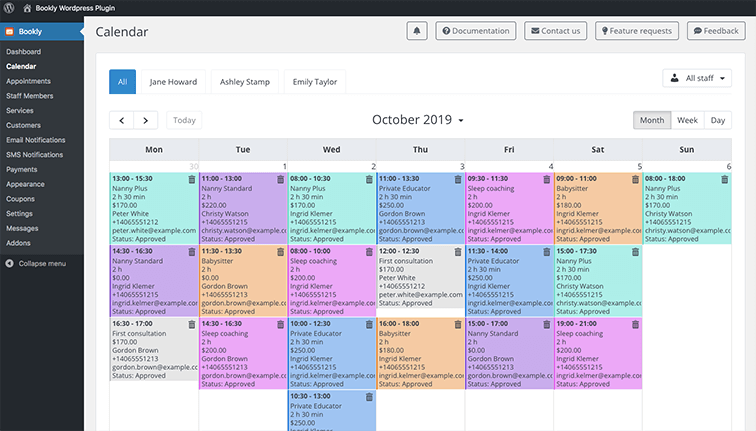This screenshot has height=431, width=756.
Task: Collapse the WordPress sidebar menu
Action: click(x=36, y=264)
